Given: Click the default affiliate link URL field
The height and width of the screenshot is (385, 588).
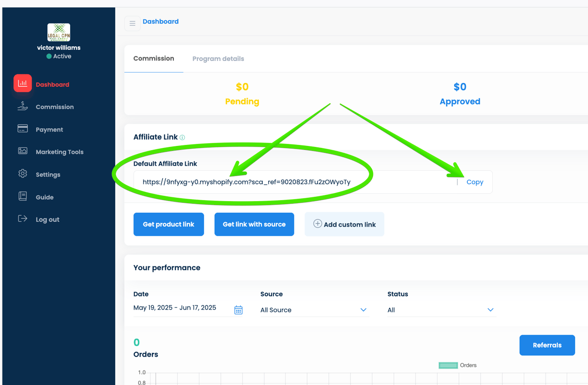Looking at the screenshot, I should coord(295,182).
